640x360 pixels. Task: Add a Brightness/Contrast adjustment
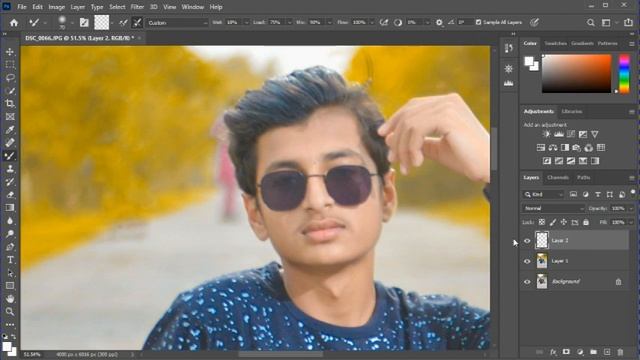click(x=547, y=134)
